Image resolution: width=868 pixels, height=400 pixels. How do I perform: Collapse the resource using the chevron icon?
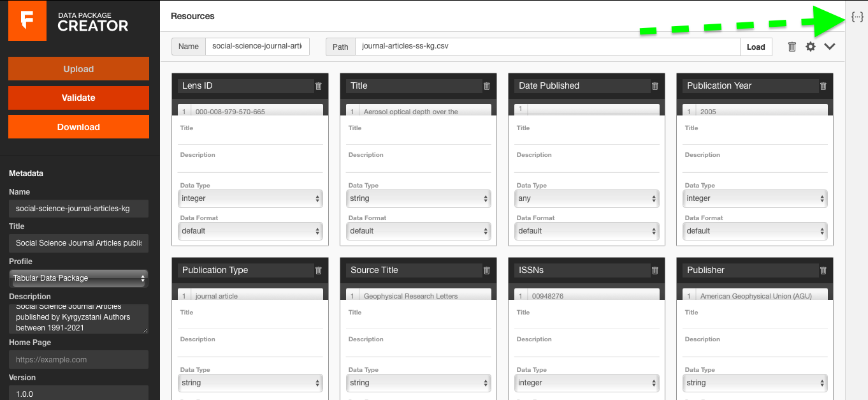coord(830,46)
